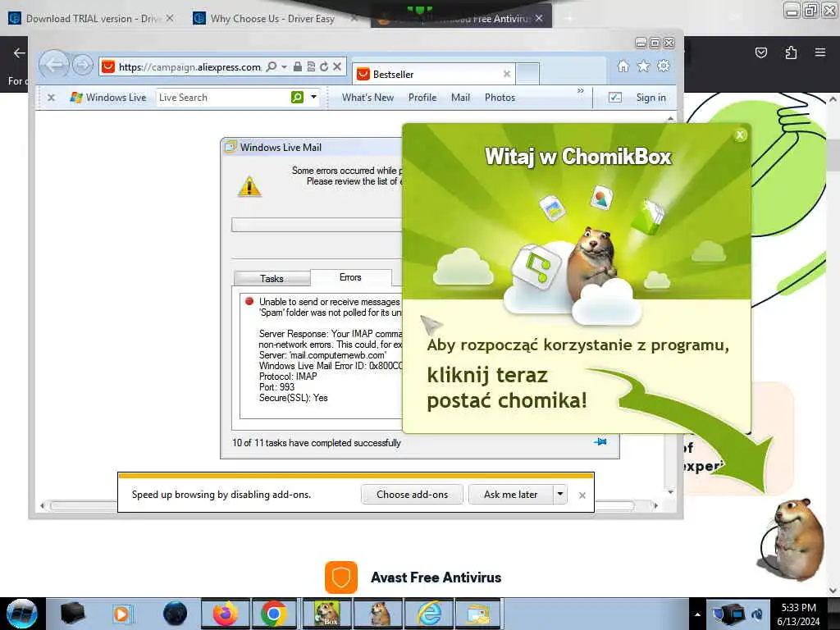
Task: Open IE Home page icon
Action: pos(623,66)
